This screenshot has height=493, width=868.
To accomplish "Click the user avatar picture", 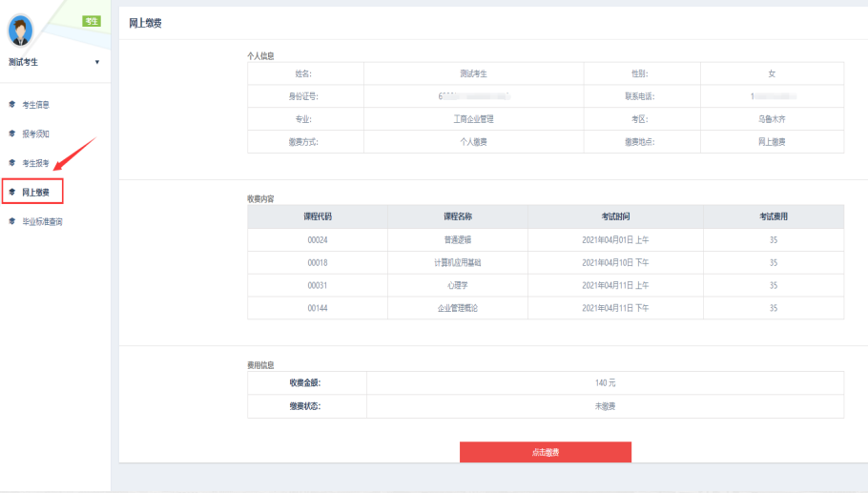I will point(20,31).
